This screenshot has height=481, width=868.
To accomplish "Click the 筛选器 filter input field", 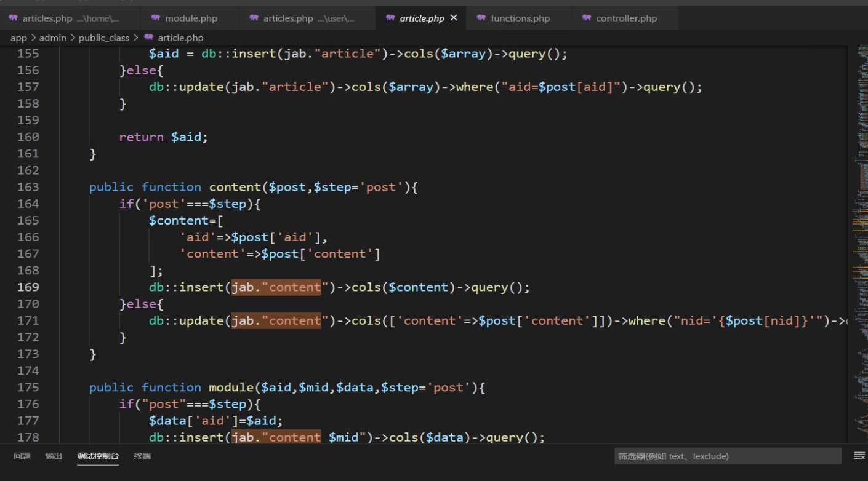I will (x=728, y=456).
